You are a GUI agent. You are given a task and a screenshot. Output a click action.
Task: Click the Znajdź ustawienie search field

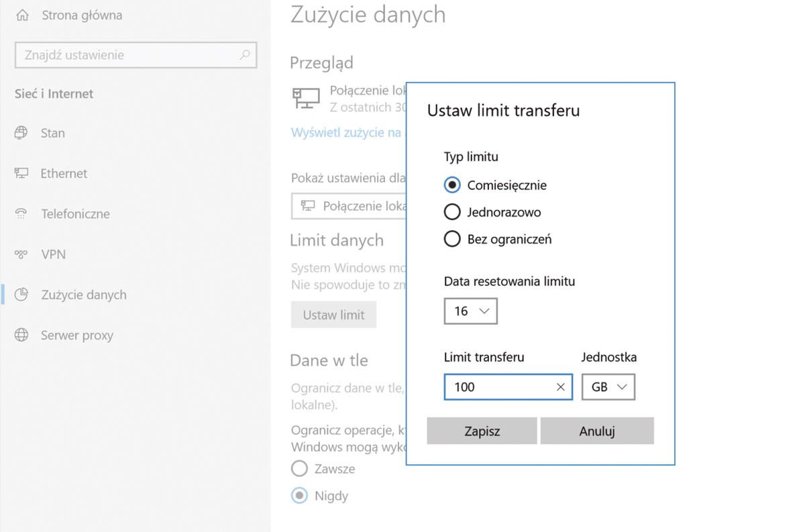click(x=127, y=55)
